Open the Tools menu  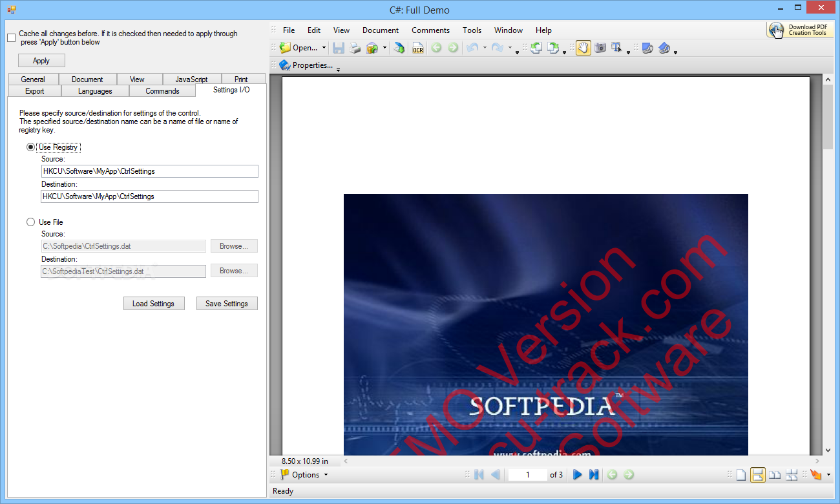pyautogui.click(x=472, y=30)
